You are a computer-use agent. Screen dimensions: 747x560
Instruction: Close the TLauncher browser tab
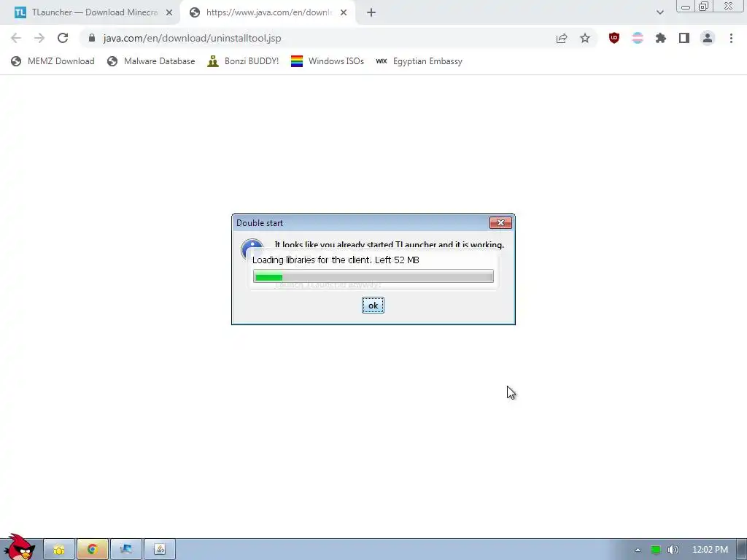pyautogui.click(x=169, y=13)
